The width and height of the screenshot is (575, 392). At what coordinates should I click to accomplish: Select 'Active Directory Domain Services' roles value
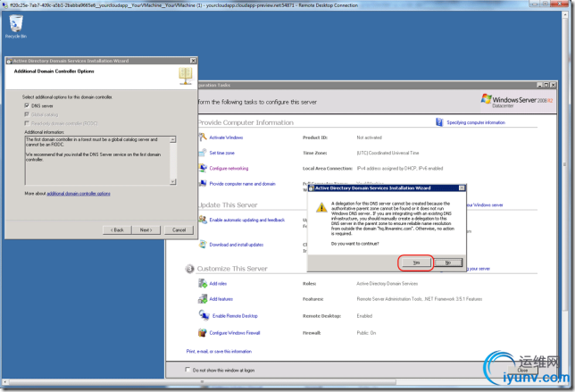click(387, 283)
